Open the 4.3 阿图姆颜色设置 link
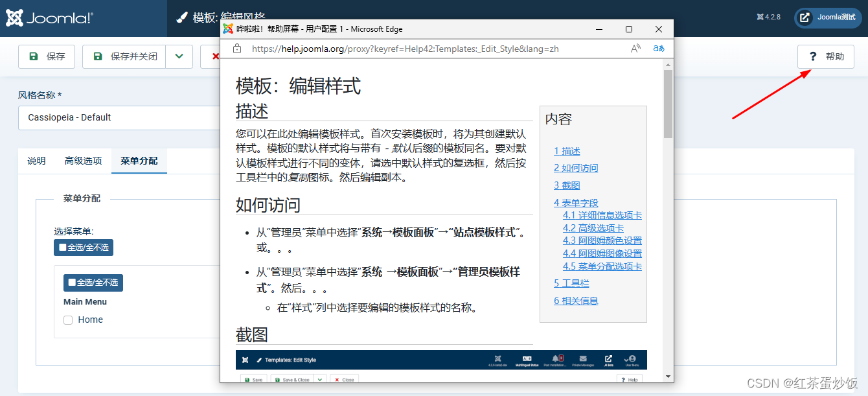This screenshot has width=868, height=396. click(602, 240)
